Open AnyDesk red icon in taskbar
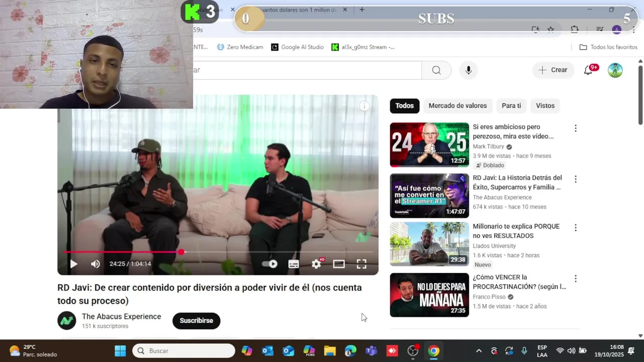This screenshot has height=362, width=644. 392,351
